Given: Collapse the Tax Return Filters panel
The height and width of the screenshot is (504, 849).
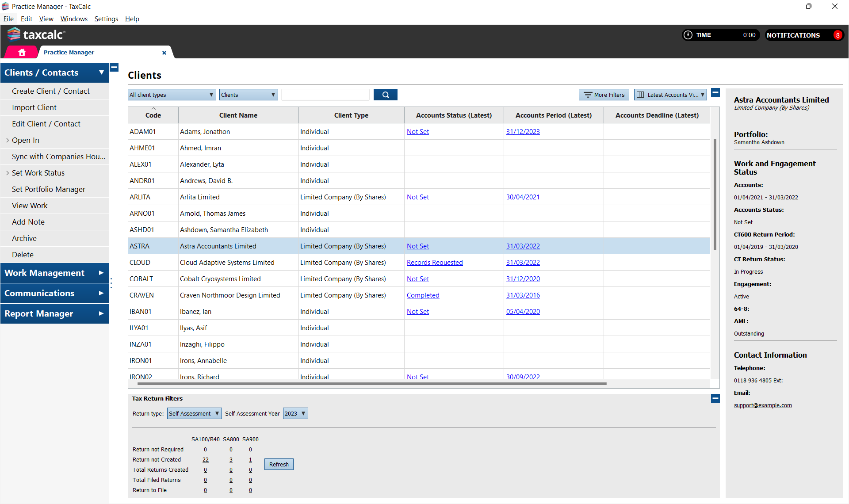Looking at the screenshot, I should point(715,398).
